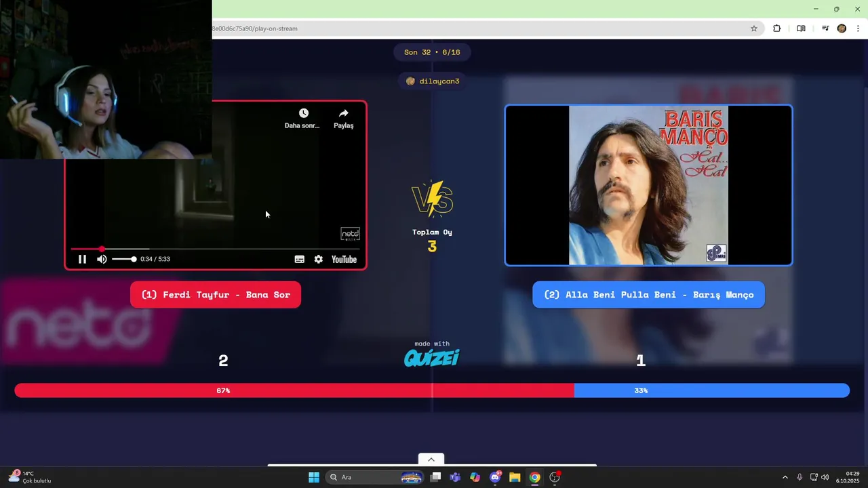Pause the YouTube video
868x488 pixels.
coord(82,259)
